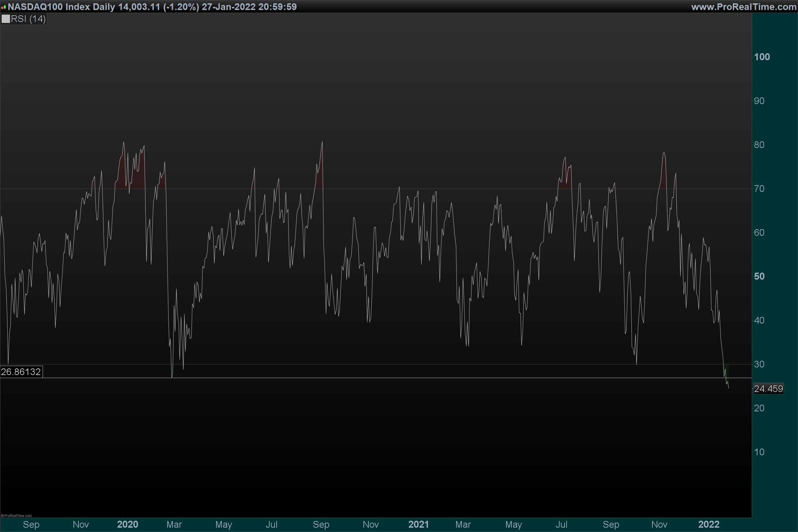Click the 50 level on the price scale
This screenshot has height=532, width=798.
(759, 277)
